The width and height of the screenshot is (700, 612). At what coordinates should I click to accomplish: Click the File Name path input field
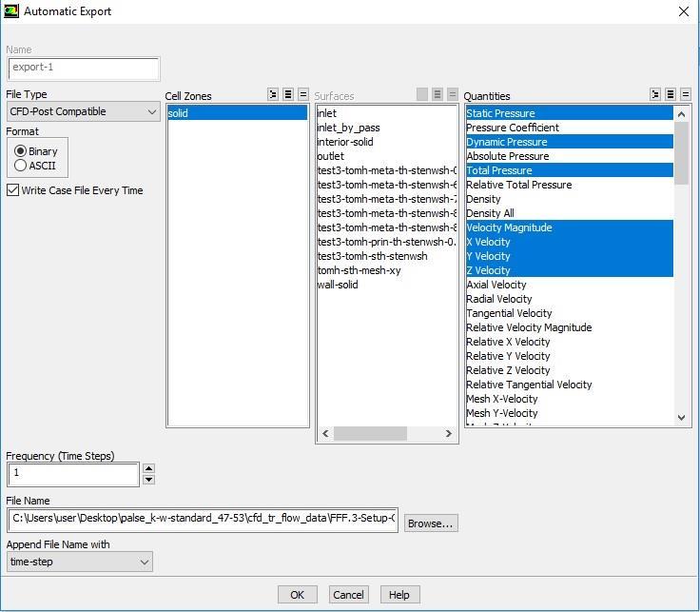click(203, 519)
